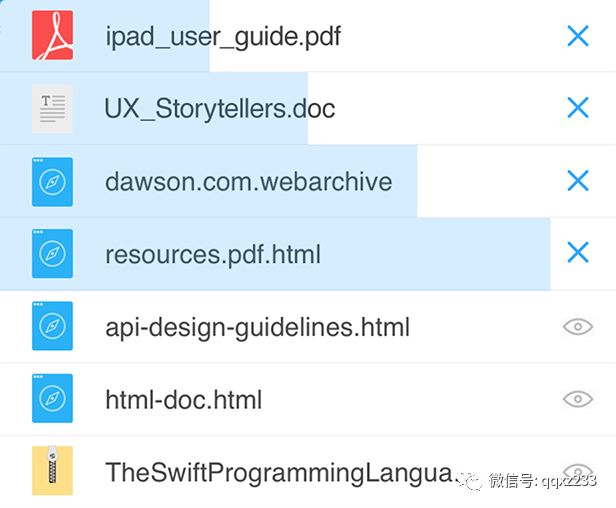Click the web icon for html-doc.html

tap(52, 400)
